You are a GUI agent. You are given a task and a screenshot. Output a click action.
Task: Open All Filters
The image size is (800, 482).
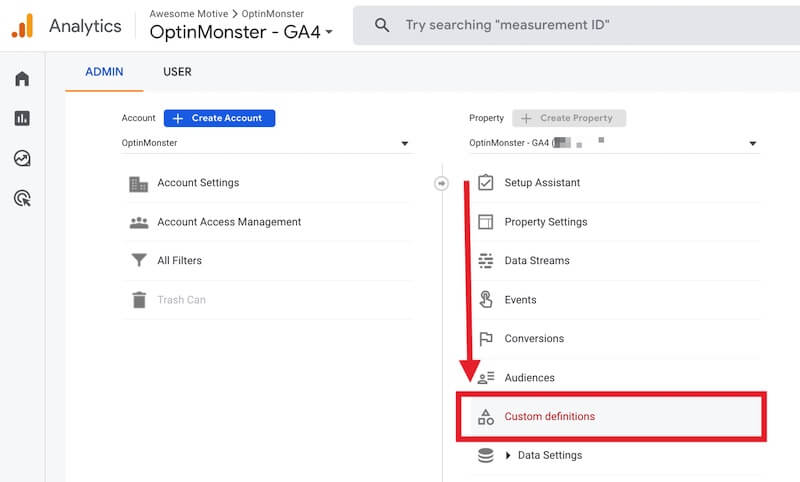180,261
